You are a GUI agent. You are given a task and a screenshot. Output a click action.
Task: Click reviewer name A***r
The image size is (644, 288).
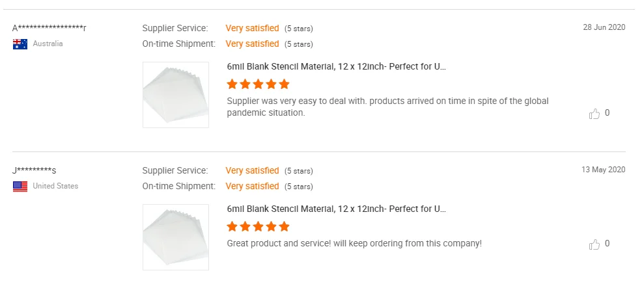pos(49,28)
